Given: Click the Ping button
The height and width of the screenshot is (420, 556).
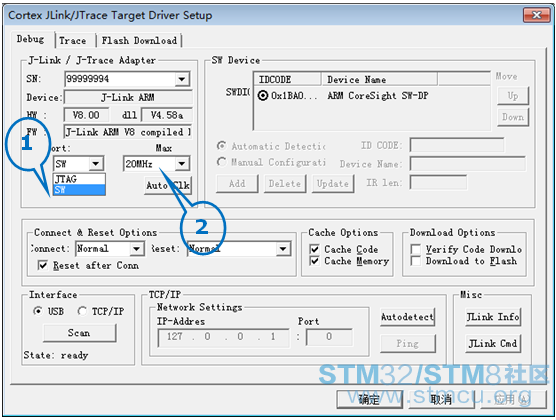Looking at the screenshot, I should [407, 344].
